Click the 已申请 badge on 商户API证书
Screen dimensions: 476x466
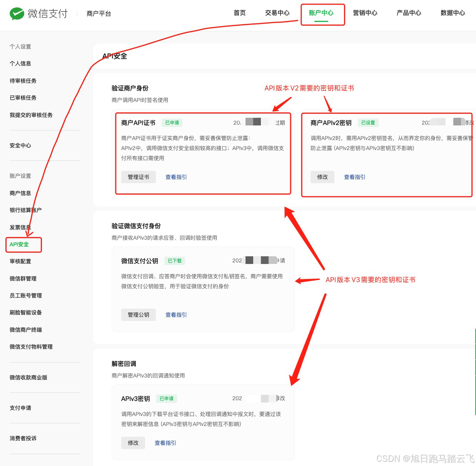coord(172,123)
